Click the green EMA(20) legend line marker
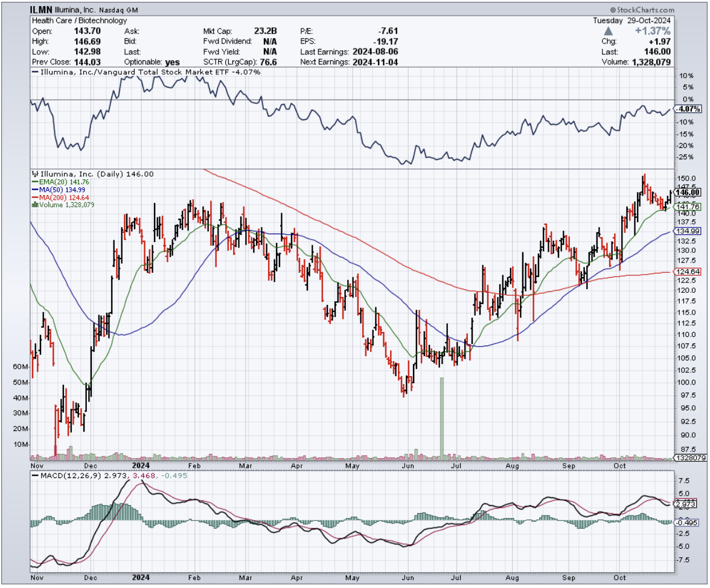710x588 pixels. [34, 181]
